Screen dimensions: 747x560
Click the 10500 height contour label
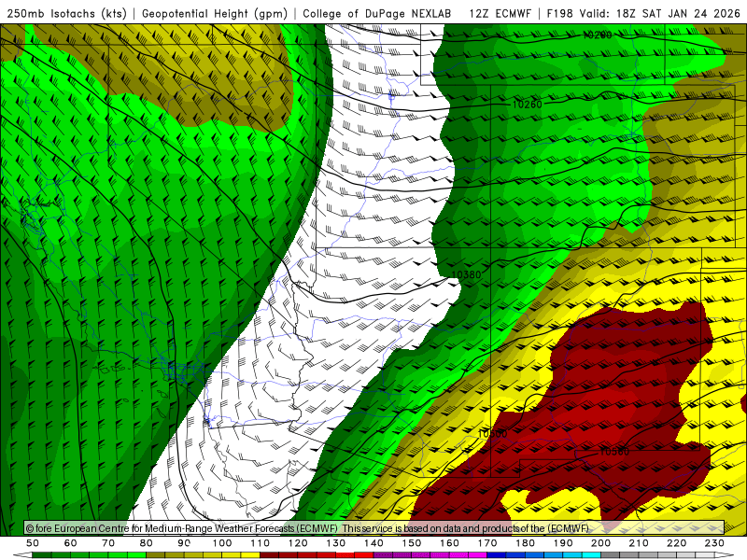coord(493,434)
